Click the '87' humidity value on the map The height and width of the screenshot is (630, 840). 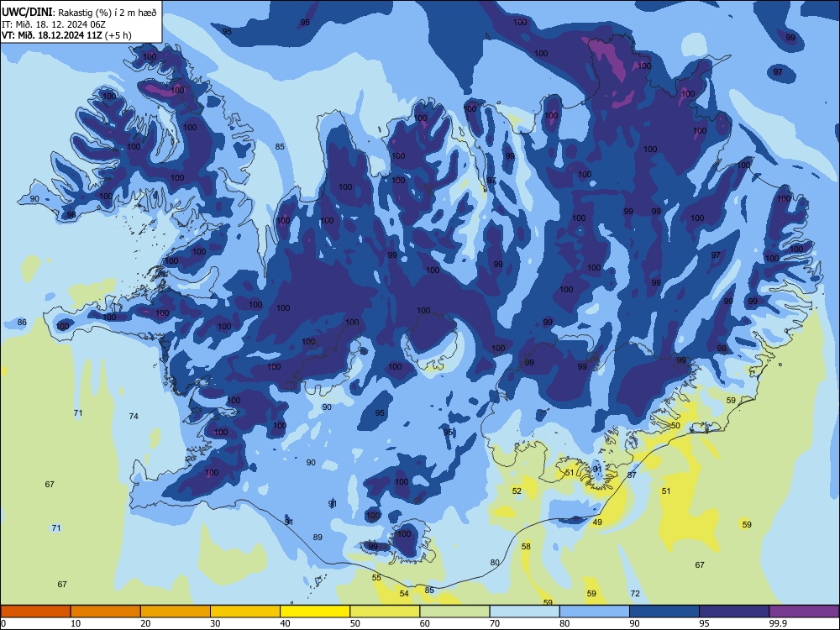tap(632, 475)
